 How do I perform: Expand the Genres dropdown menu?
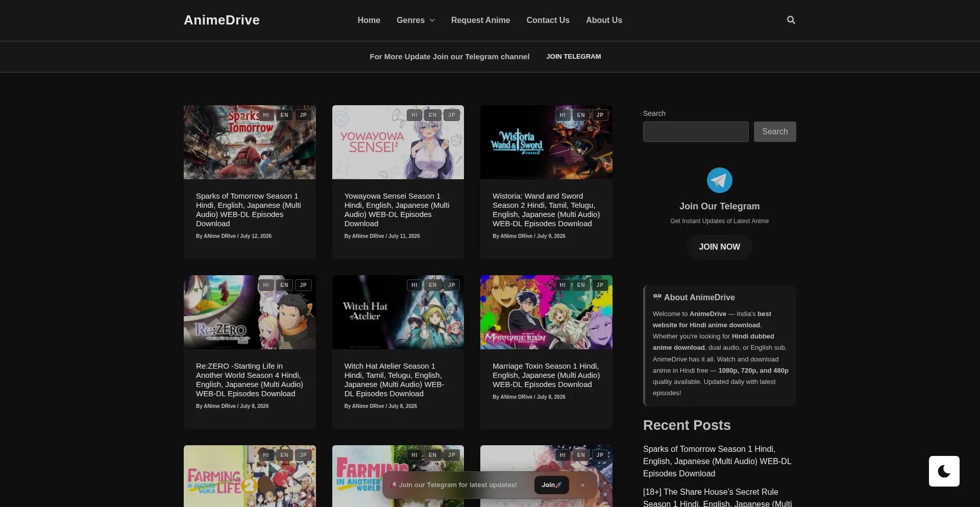pyautogui.click(x=415, y=20)
